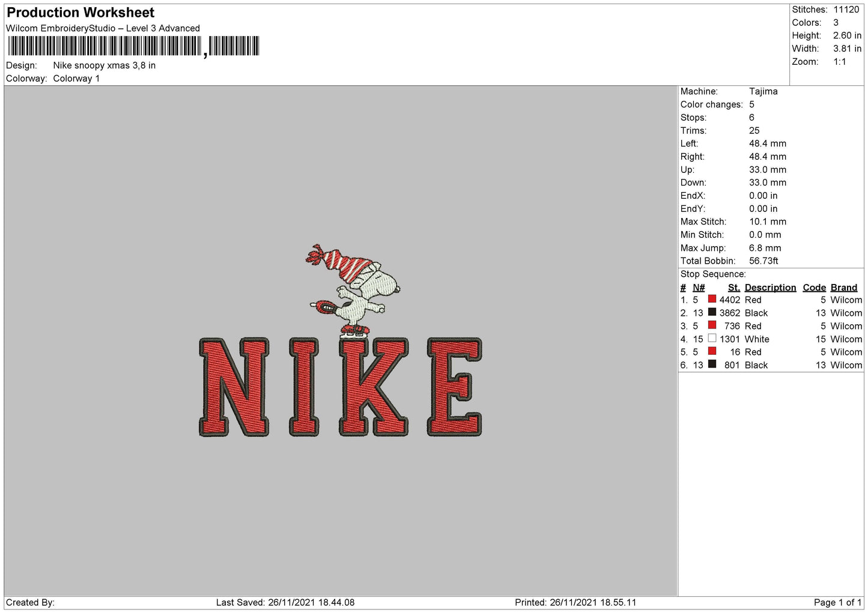Click the Page 1 of 1 indicator
Image resolution: width=868 pixels, height=613 pixels.
tap(837, 602)
